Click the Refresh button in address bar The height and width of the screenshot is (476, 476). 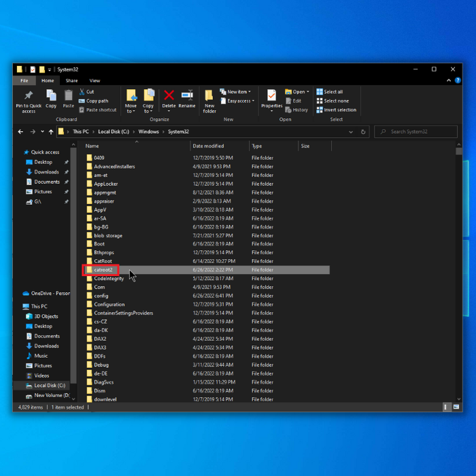(x=363, y=132)
